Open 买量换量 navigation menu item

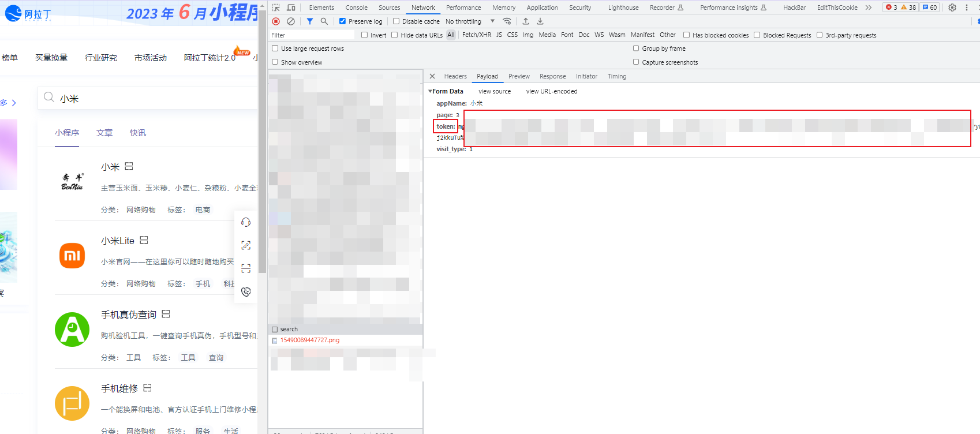click(51, 58)
